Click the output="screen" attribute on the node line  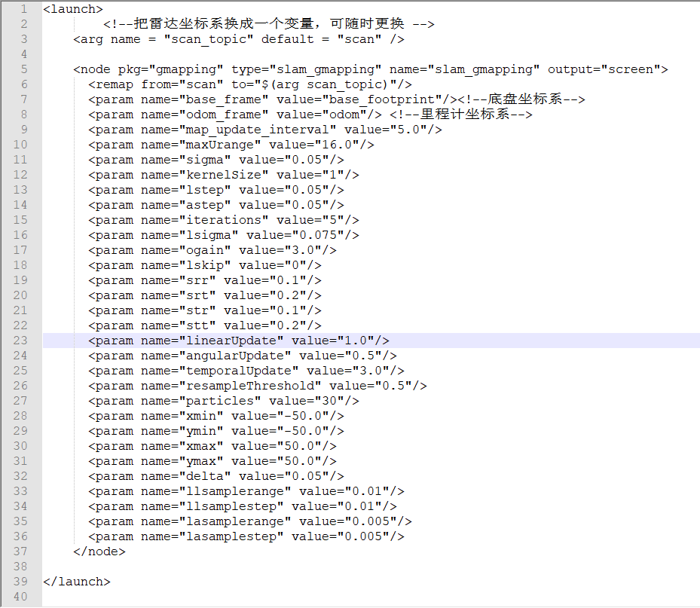[607, 69]
